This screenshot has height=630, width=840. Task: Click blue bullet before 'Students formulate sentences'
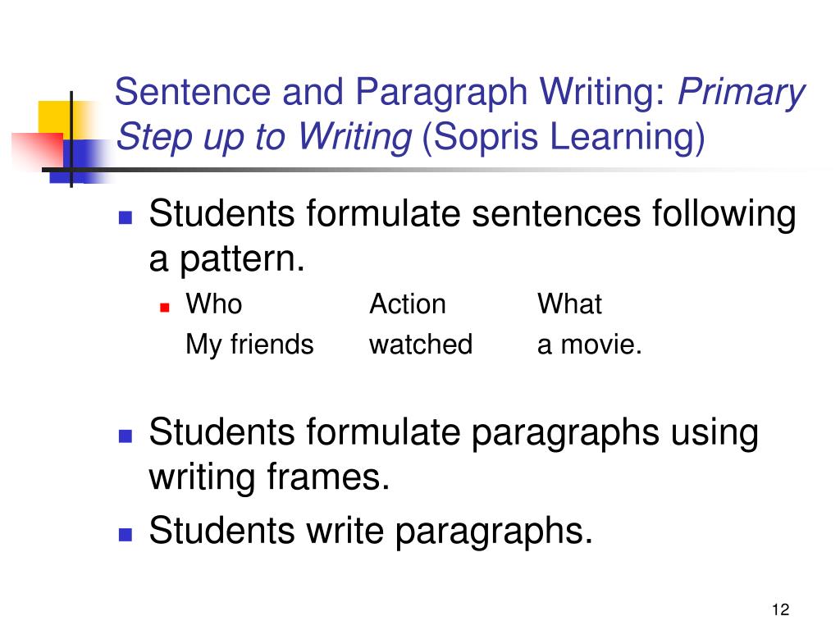click(x=126, y=217)
